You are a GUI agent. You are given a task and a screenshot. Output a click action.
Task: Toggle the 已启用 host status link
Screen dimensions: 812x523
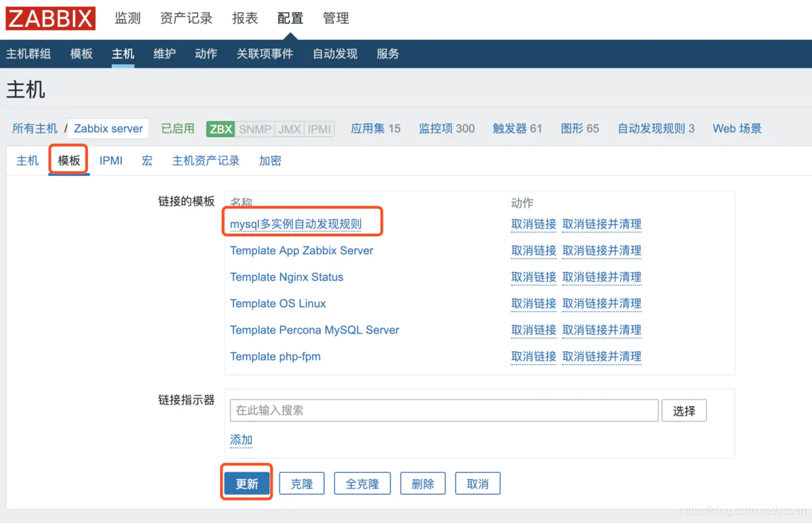click(x=178, y=129)
